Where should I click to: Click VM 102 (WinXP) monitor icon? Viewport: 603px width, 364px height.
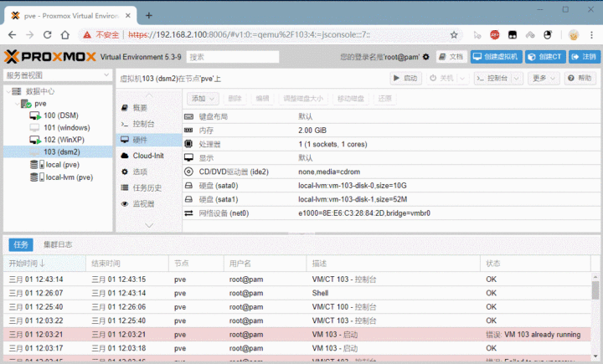tap(35, 140)
